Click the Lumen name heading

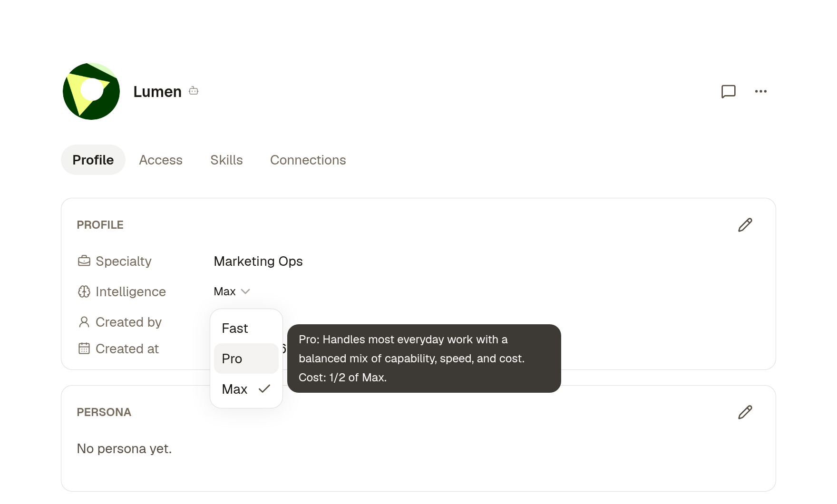(157, 91)
